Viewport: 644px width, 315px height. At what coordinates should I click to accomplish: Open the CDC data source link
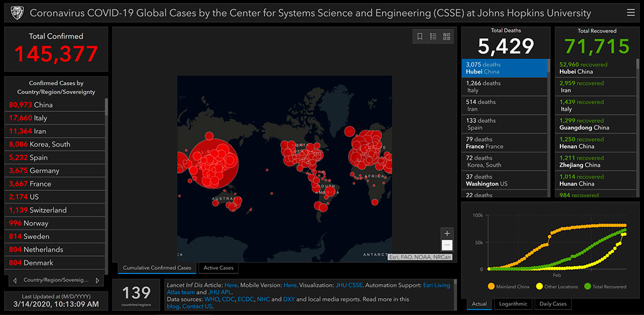(x=228, y=299)
